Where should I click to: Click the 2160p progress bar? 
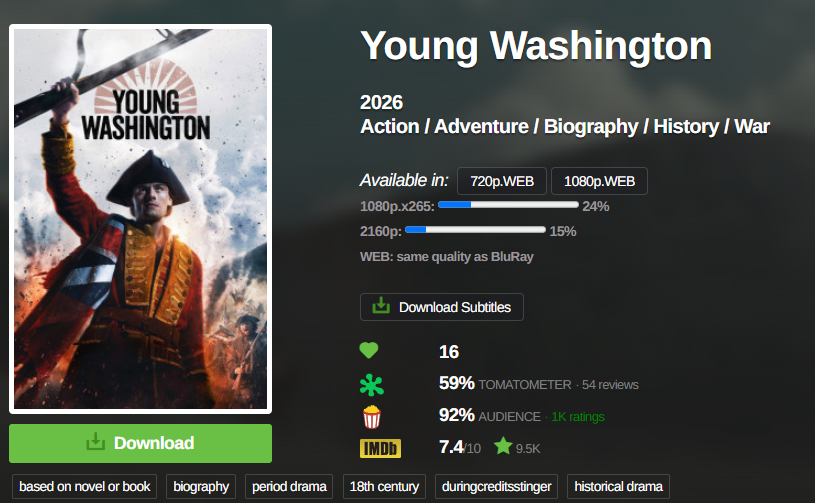475,230
